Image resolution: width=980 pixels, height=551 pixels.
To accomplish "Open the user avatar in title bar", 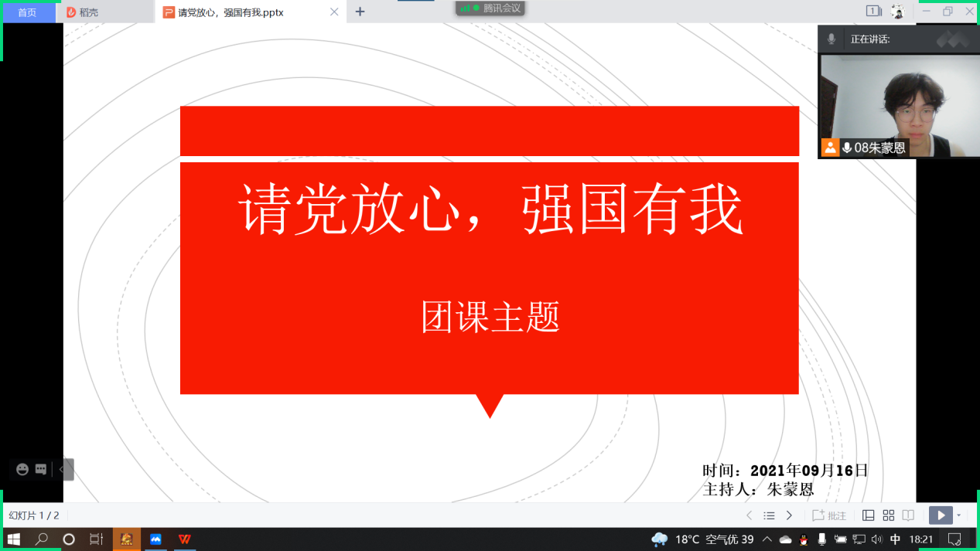I will pos(897,12).
